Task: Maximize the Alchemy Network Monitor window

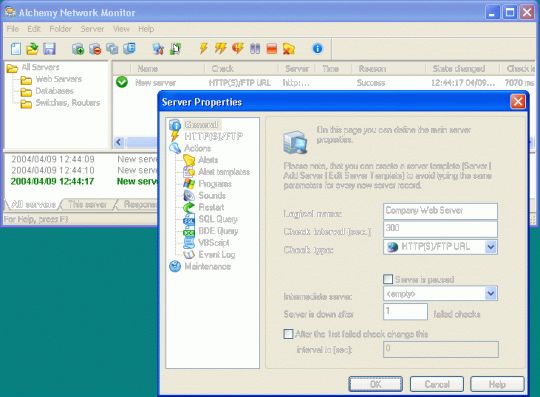Action: [509, 13]
